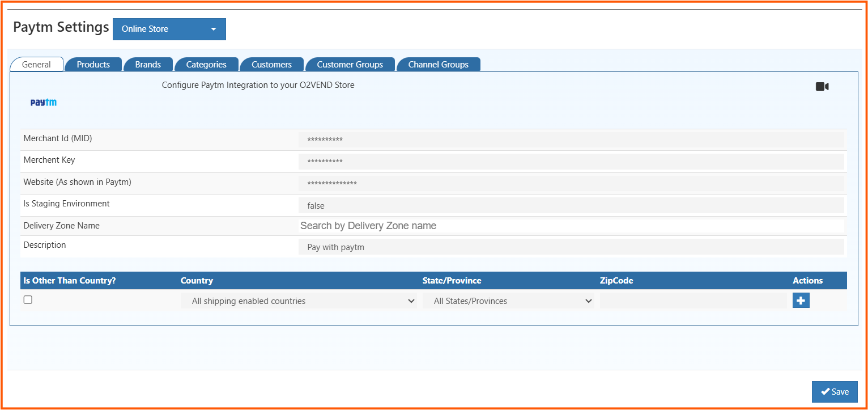Expand the State/Province dropdown
Screen dimensions: 868x410
(x=509, y=301)
